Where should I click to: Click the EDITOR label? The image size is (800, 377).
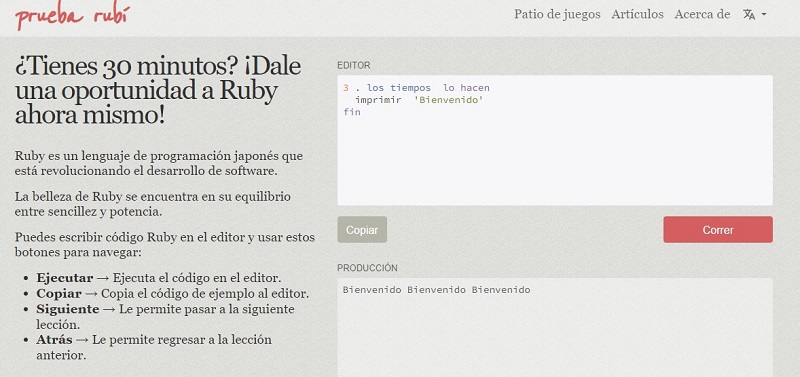click(354, 65)
